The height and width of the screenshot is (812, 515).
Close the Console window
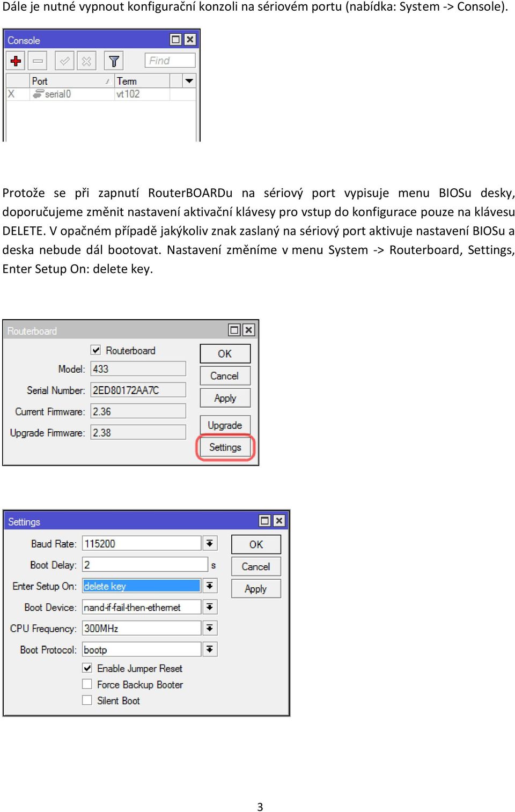tap(189, 40)
